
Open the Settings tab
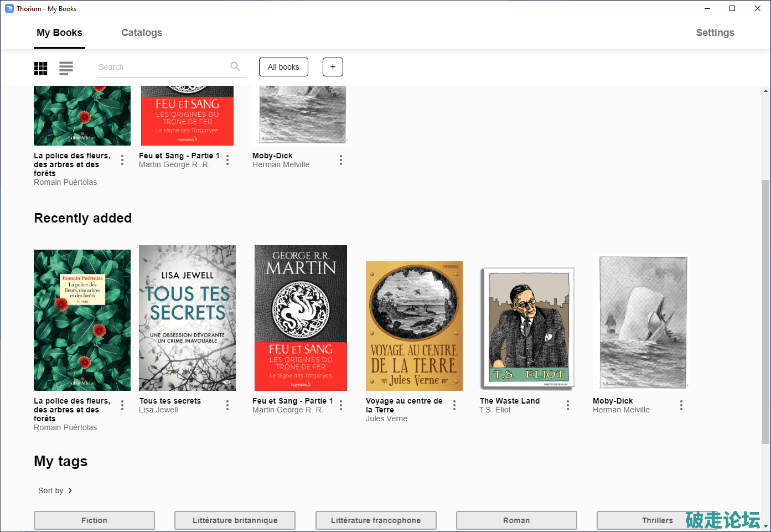click(715, 33)
